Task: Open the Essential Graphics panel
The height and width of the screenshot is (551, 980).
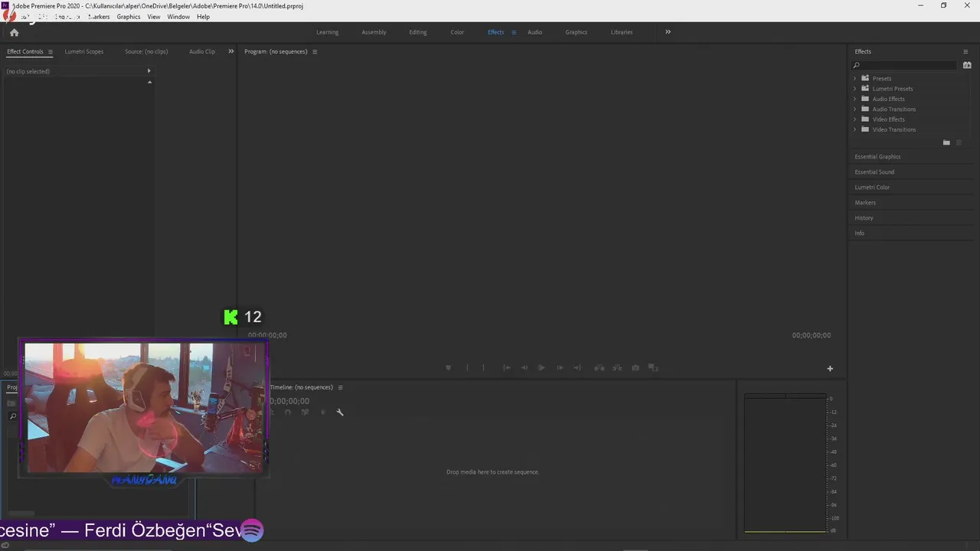Action: pos(877,157)
